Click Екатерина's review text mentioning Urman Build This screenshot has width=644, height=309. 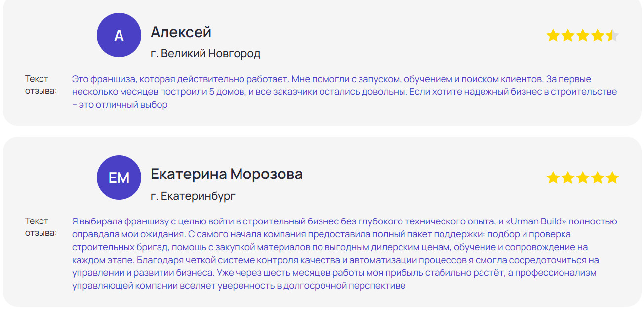pyautogui.click(x=344, y=254)
